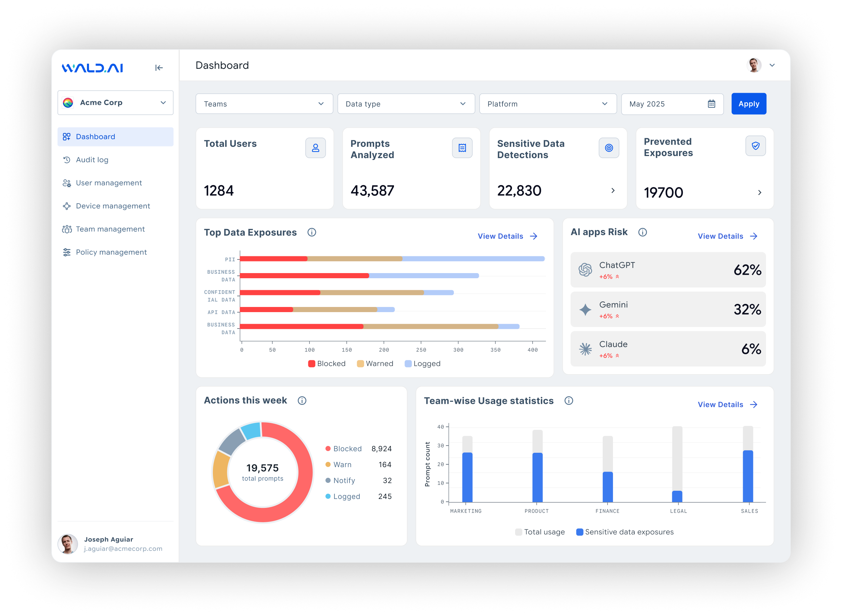Image resolution: width=842 pixels, height=616 pixels.
Task: Open the May 2025 date picker
Action: click(x=672, y=104)
